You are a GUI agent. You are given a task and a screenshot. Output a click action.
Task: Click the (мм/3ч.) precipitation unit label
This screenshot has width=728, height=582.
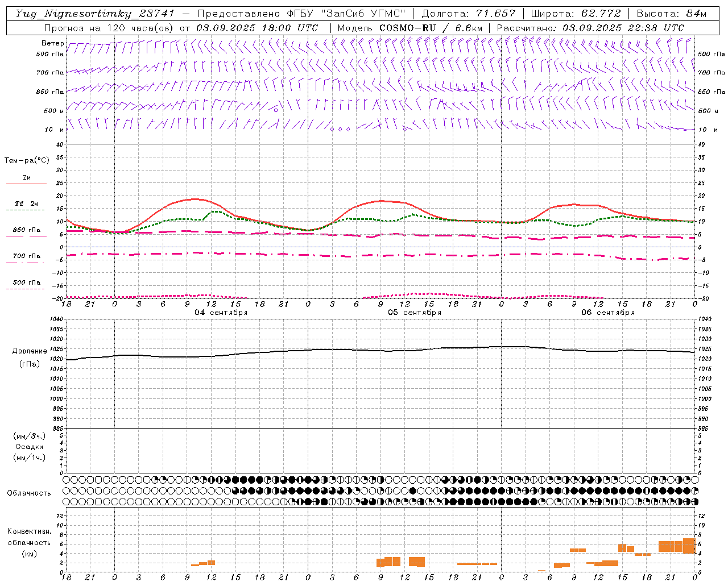[x=30, y=436]
